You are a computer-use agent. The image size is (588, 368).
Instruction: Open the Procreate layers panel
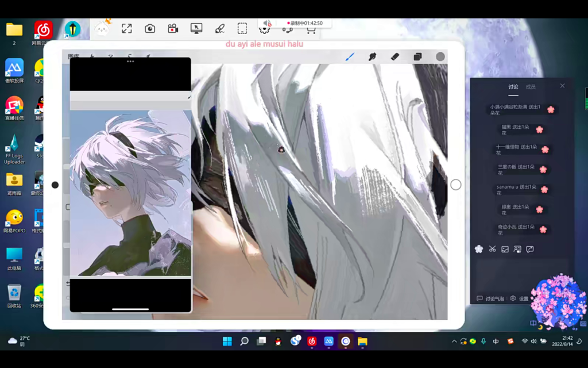click(417, 56)
